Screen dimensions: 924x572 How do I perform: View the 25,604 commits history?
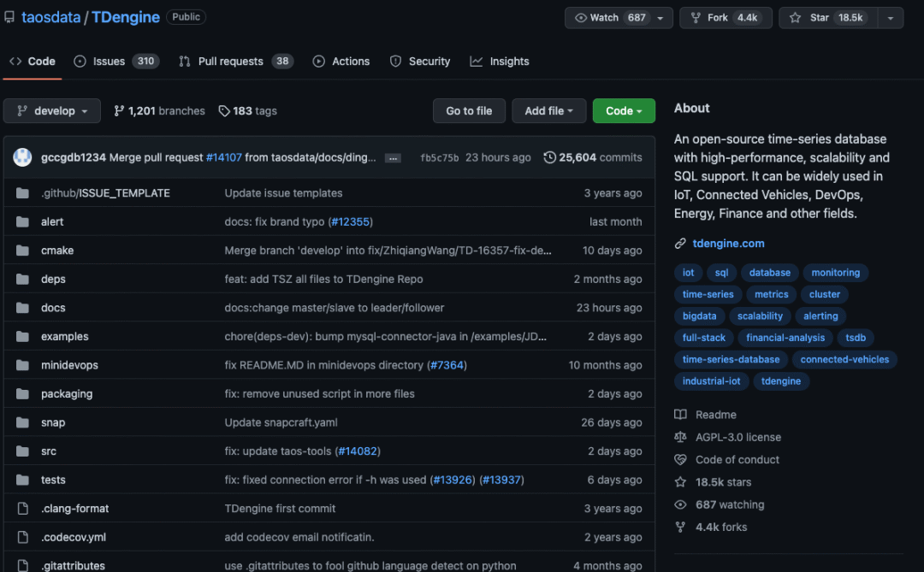pyautogui.click(x=593, y=157)
